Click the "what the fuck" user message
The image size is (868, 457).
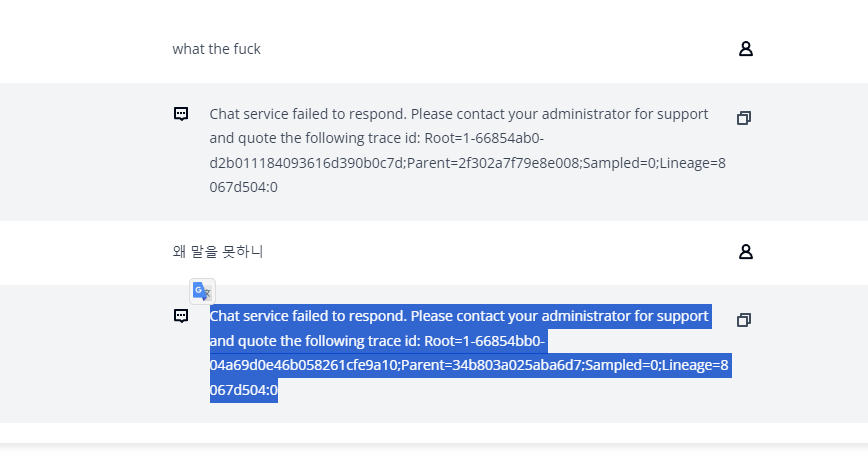tap(216, 49)
